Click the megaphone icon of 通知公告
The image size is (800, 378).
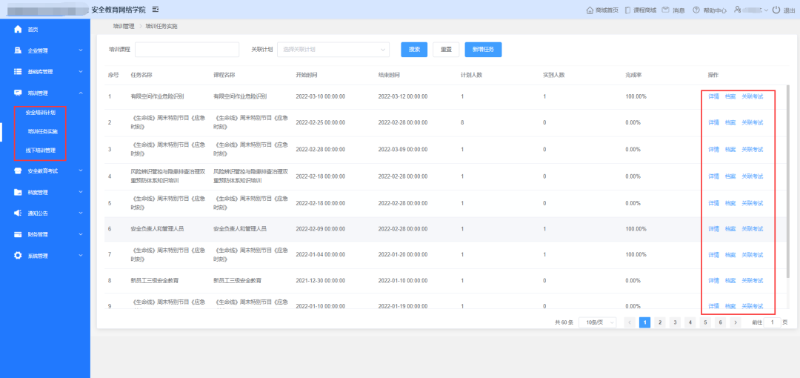coord(18,213)
